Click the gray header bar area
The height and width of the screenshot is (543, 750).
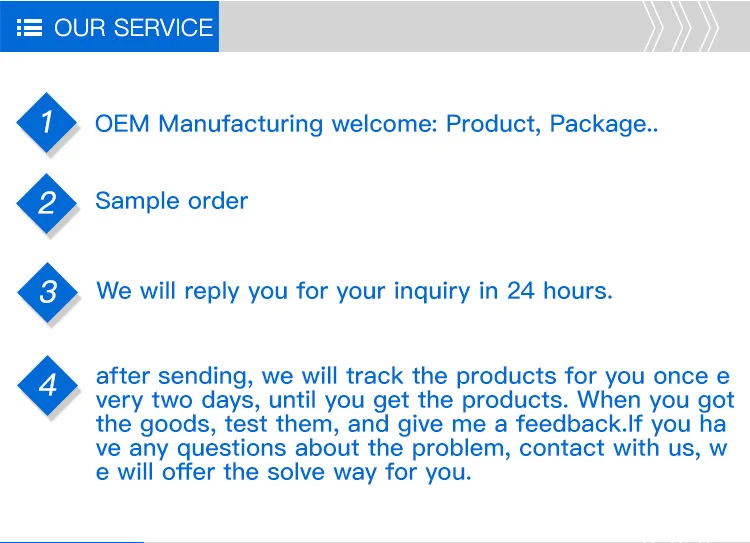click(x=430, y=26)
